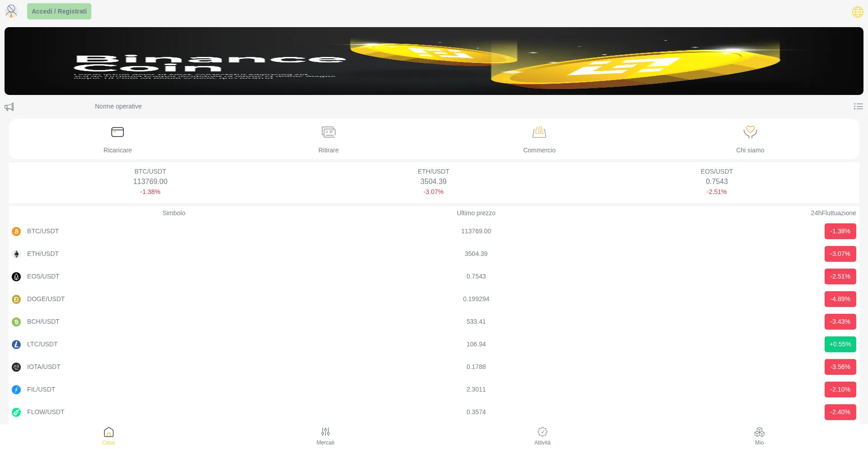868x449 pixels.
Task: Click the megaphone announcement icon
Action: (9, 107)
